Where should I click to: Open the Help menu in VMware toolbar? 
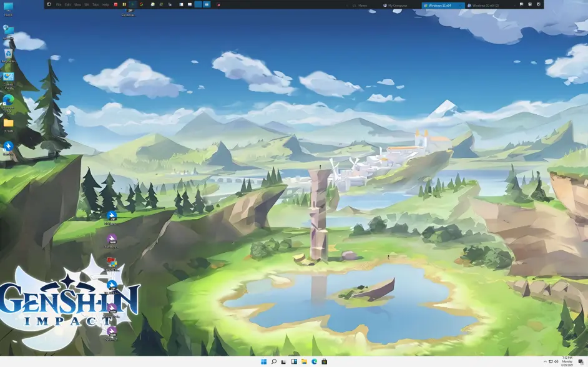[x=105, y=4]
